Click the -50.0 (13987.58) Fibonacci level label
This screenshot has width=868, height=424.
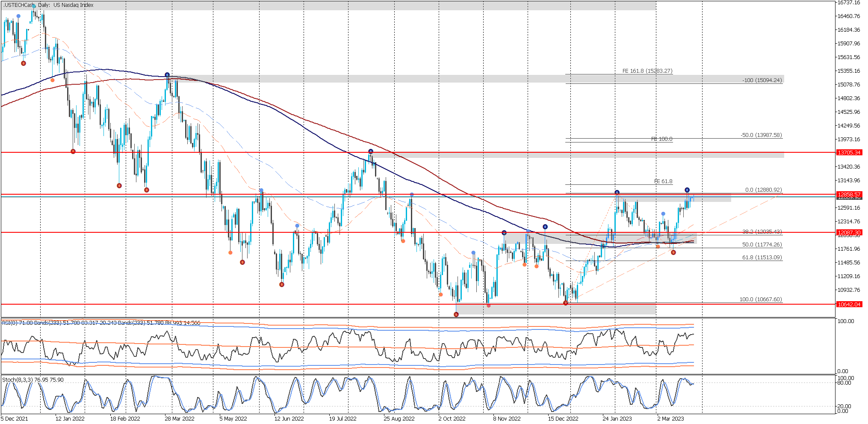click(x=761, y=135)
